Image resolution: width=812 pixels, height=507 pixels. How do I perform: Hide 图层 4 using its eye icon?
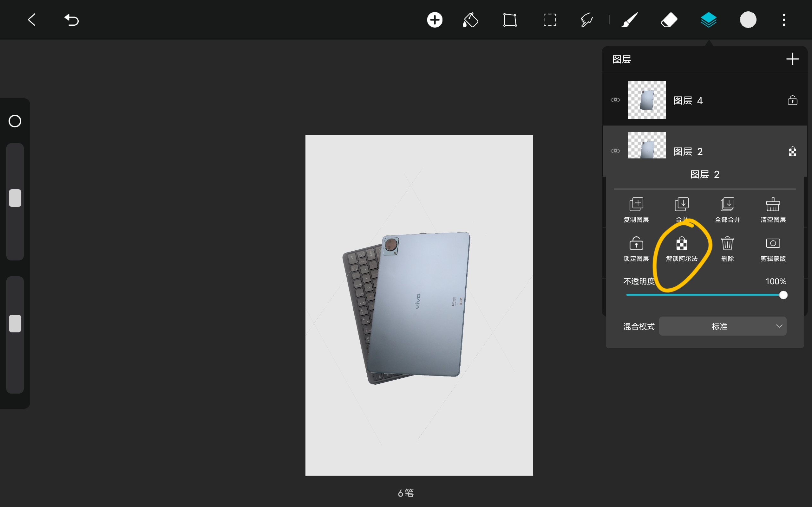coord(615,100)
